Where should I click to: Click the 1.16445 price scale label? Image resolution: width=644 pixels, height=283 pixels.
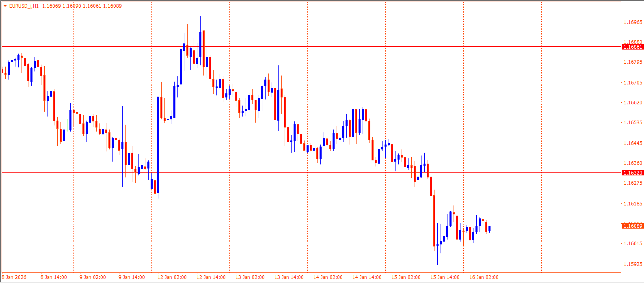click(x=633, y=143)
